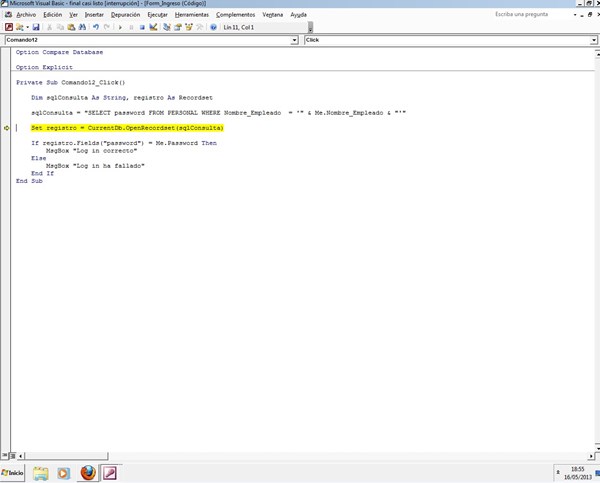
Task: Click the Cut scissors icon
Action: click(x=49, y=27)
